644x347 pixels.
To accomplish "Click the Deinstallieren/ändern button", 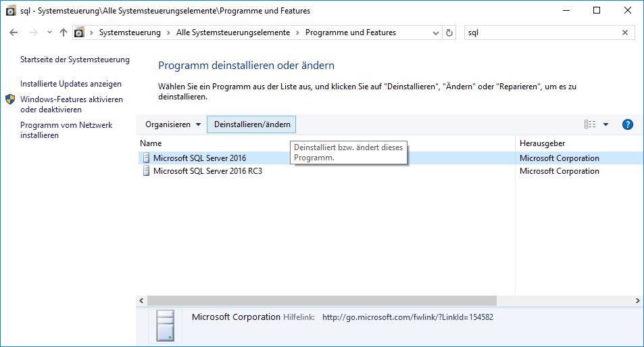I will point(252,124).
